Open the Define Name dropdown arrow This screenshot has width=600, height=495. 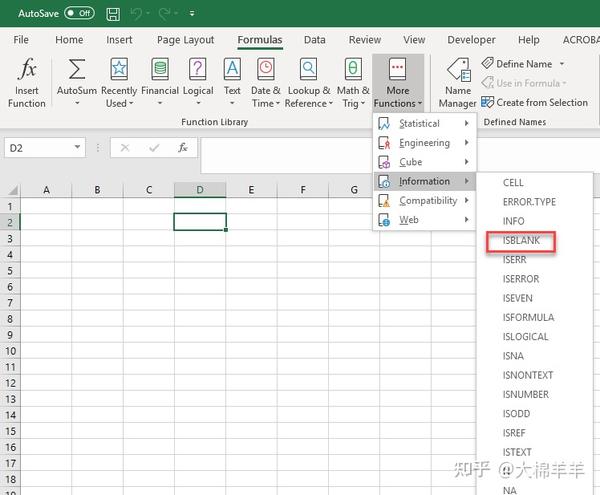tap(562, 64)
